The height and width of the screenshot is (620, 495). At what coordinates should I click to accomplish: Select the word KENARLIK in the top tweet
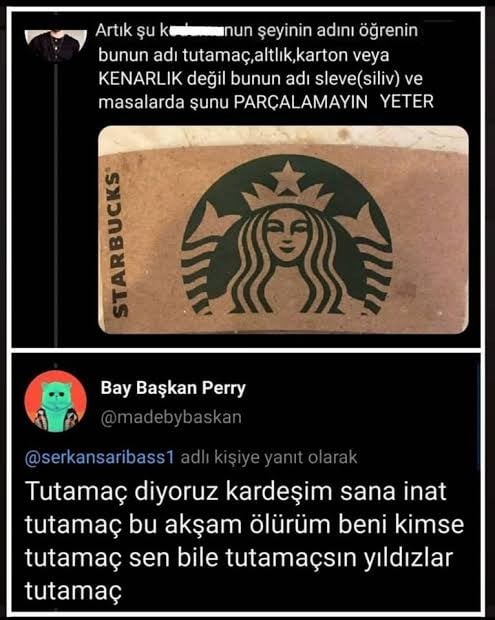[140, 79]
